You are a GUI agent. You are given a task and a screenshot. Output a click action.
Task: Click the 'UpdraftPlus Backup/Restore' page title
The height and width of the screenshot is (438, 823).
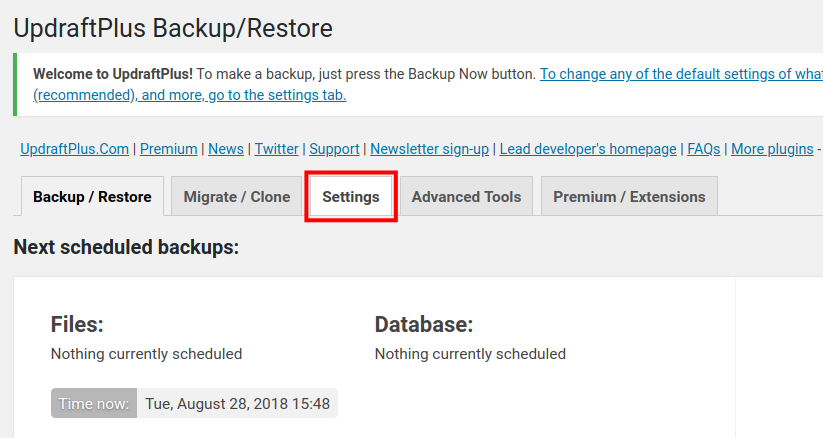[173, 28]
